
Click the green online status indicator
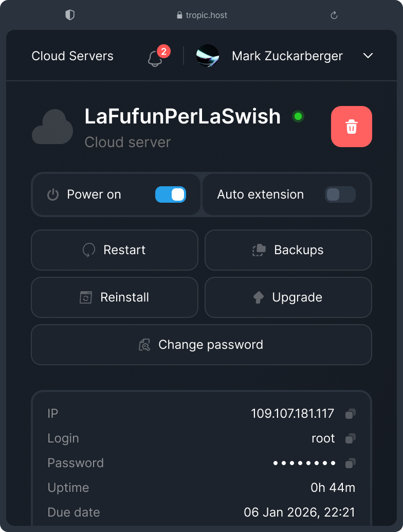tap(298, 117)
